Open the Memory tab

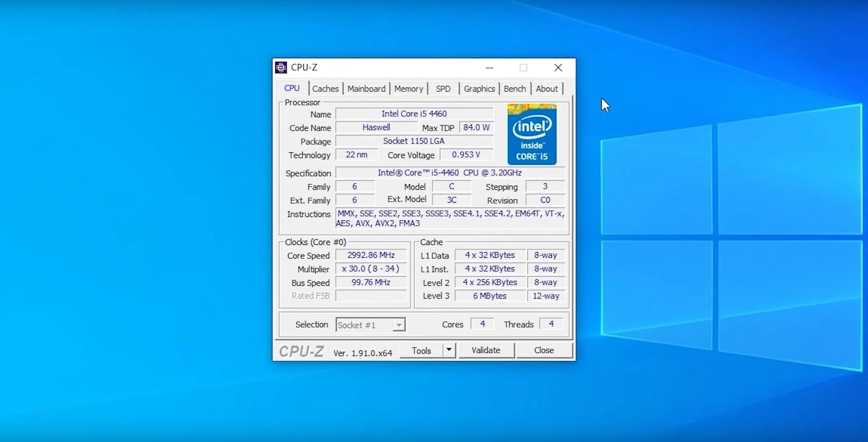(409, 89)
